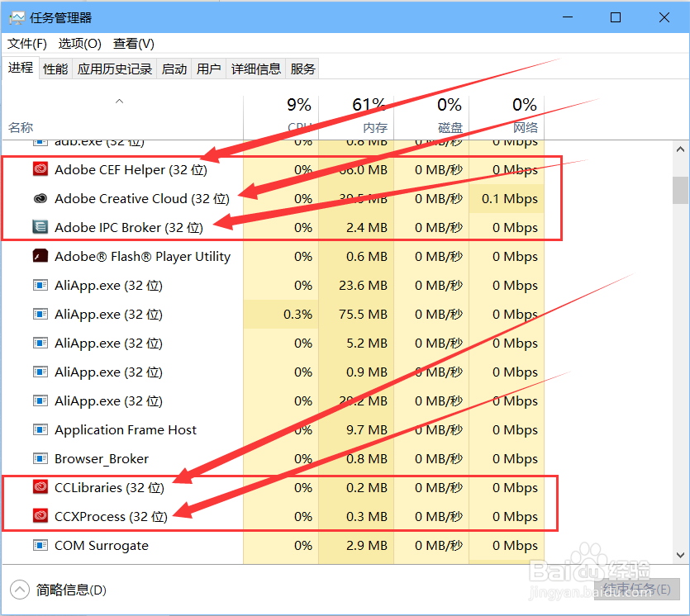The image size is (690, 616).
Task: Click the CCLibraries process icon
Action: [40, 487]
